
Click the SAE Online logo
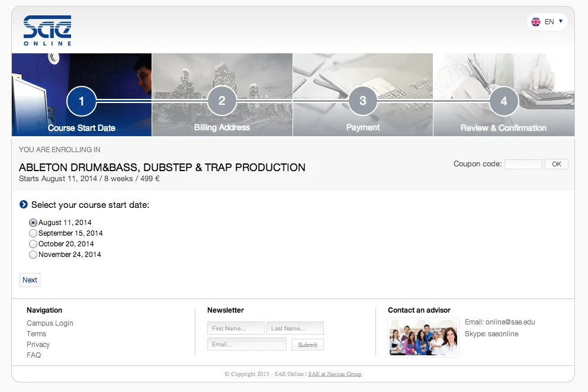[47, 30]
